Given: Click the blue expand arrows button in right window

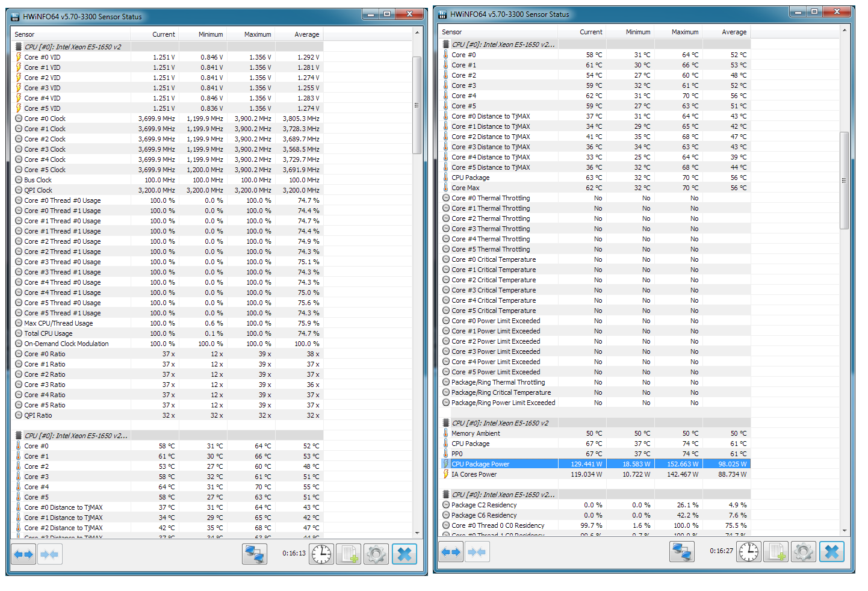Looking at the screenshot, I should (x=451, y=551).
